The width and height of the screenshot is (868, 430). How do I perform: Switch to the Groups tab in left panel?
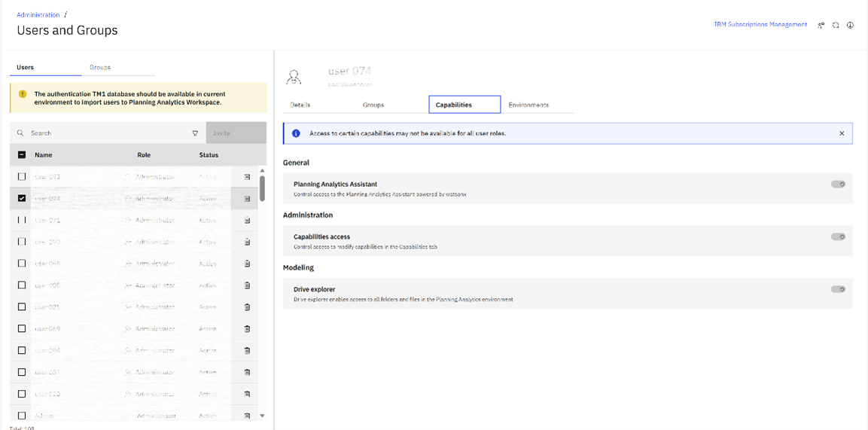pyautogui.click(x=100, y=68)
